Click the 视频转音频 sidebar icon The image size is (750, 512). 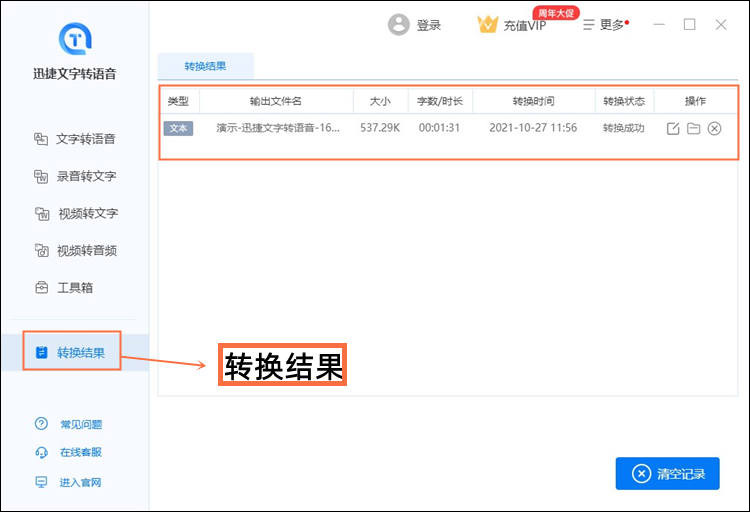(x=42, y=250)
